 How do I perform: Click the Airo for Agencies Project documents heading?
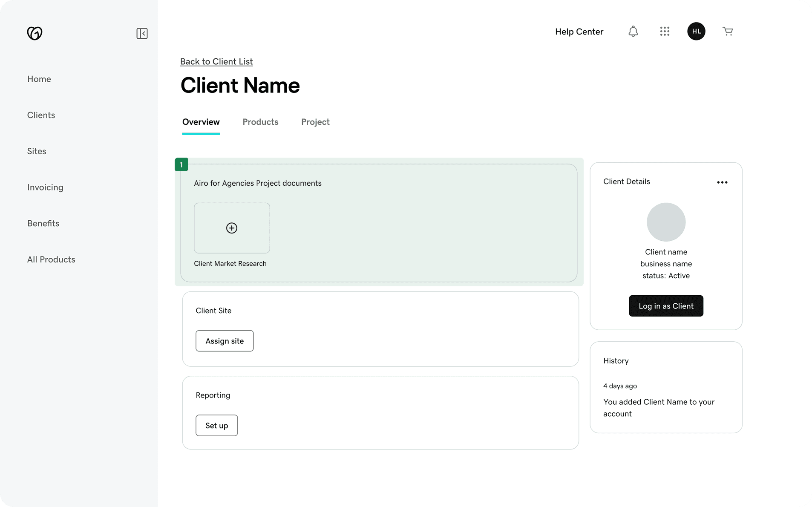point(258,183)
